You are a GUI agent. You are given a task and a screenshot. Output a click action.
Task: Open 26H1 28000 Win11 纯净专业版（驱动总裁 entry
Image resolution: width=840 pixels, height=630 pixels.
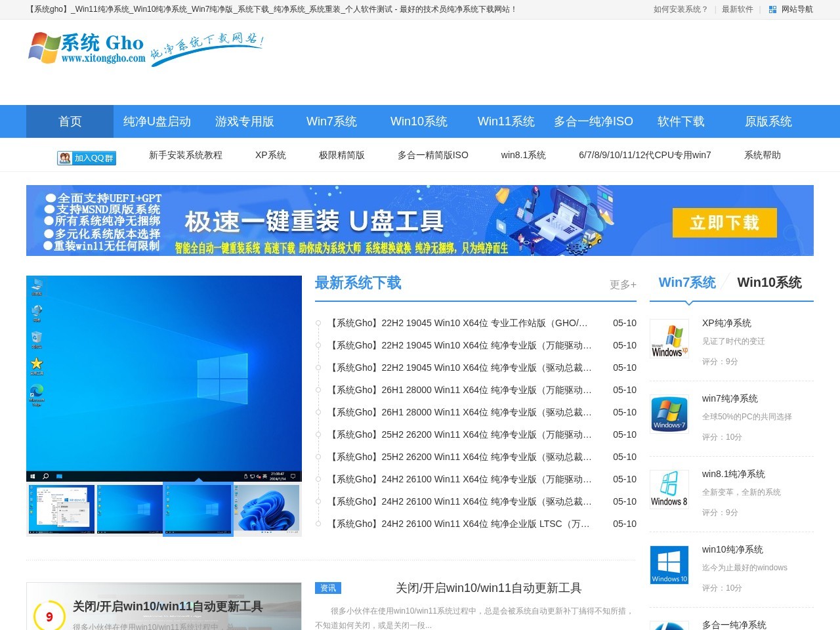[459, 412]
